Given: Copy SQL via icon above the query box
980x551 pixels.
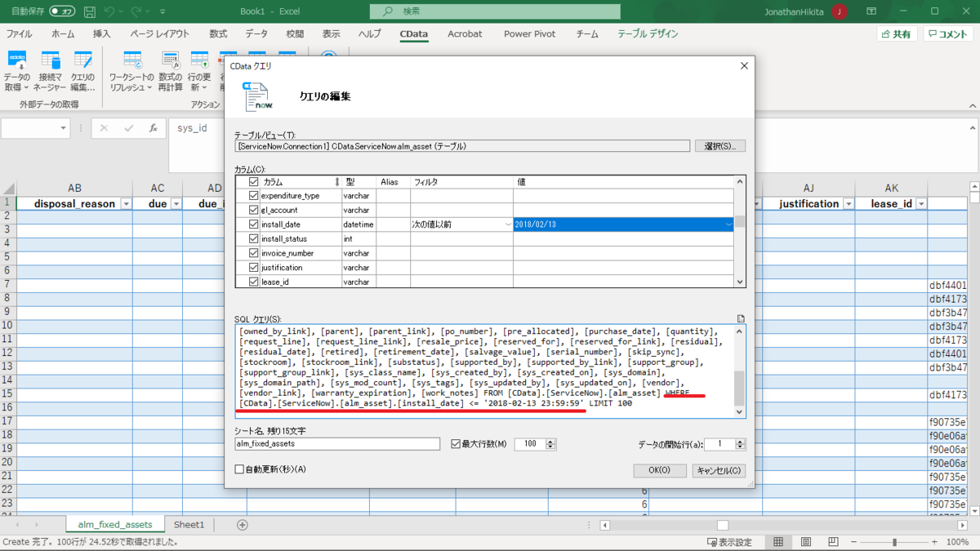Looking at the screenshot, I should pos(740,318).
